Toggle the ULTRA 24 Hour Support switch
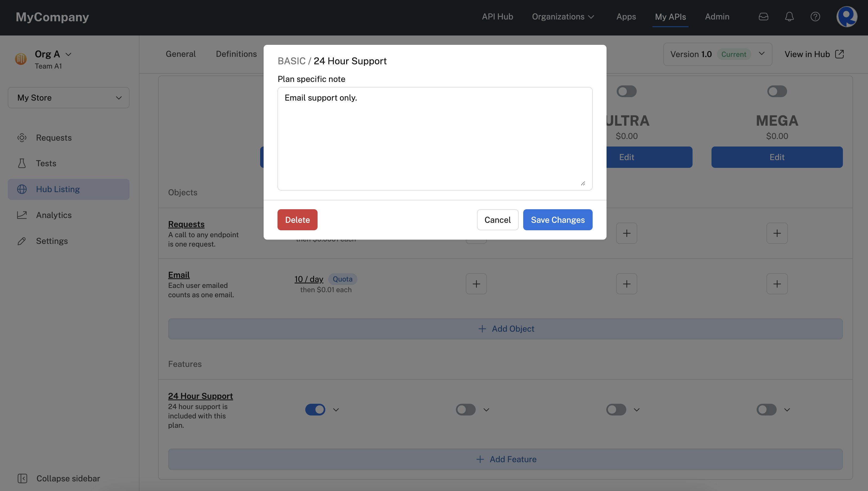The height and width of the screenshot is (491, 868). [616, 409]
